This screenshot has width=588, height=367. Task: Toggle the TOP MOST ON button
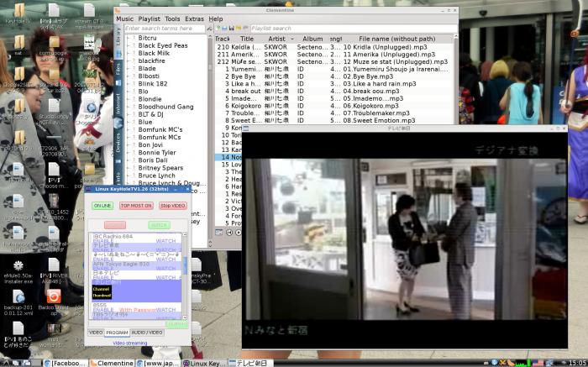(136, 206)
